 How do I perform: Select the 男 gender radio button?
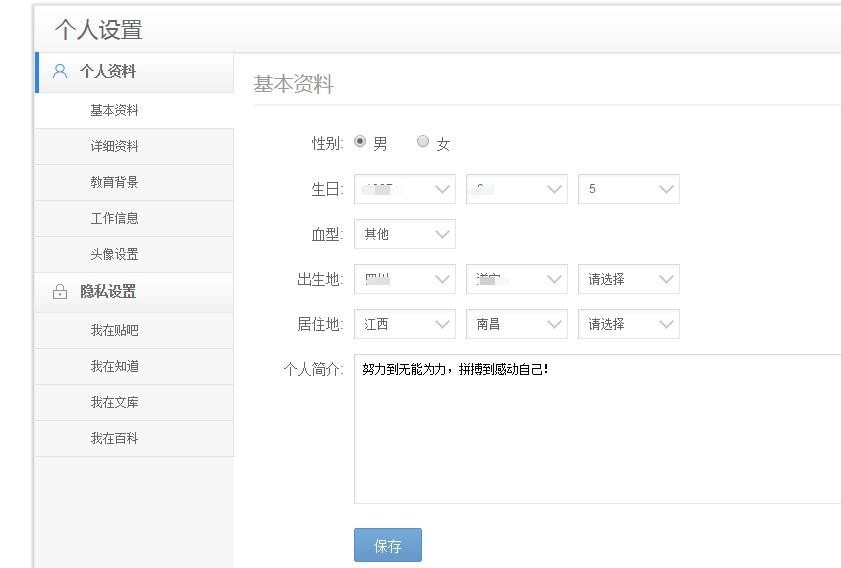[x=360, y=142]
